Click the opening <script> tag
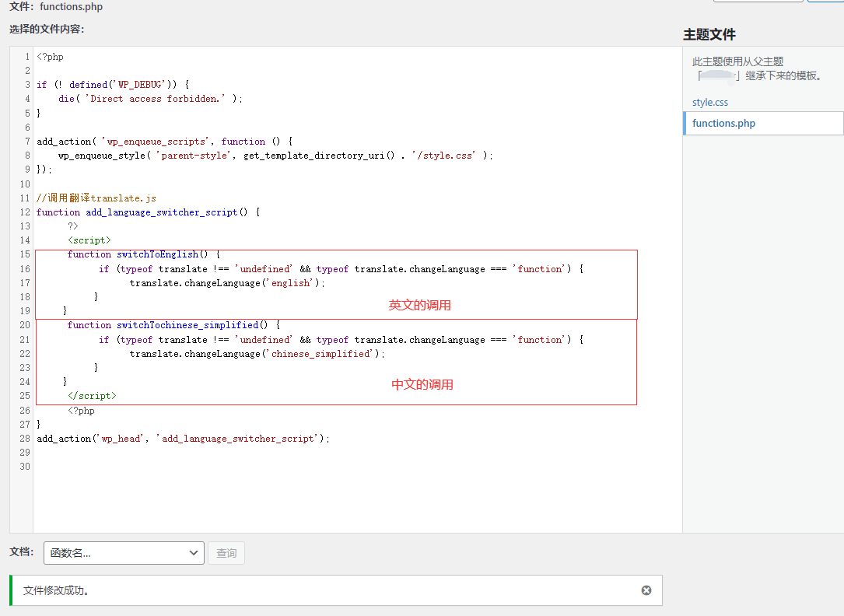The image size is (844, 616). [x=89, y=240]
